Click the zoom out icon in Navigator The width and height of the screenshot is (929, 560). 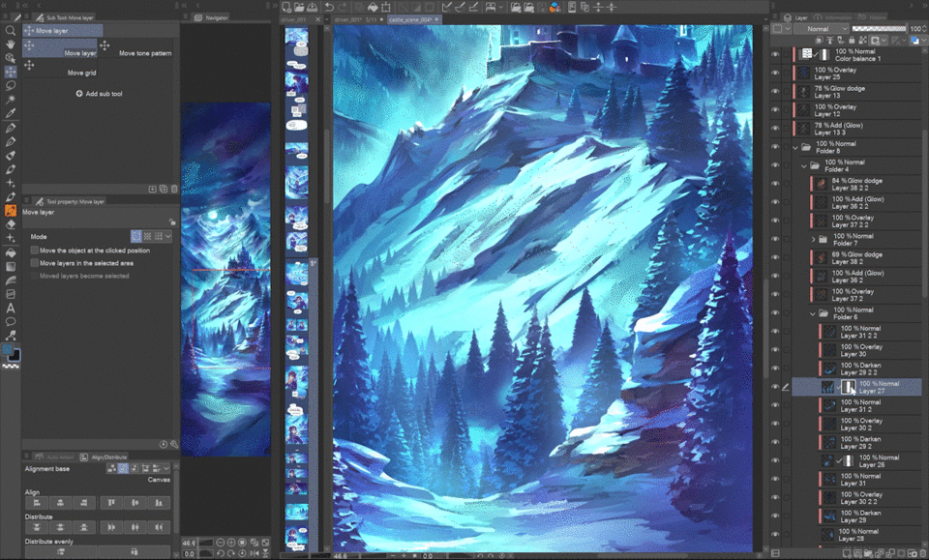pyautogui.click(x=221, y=543)
